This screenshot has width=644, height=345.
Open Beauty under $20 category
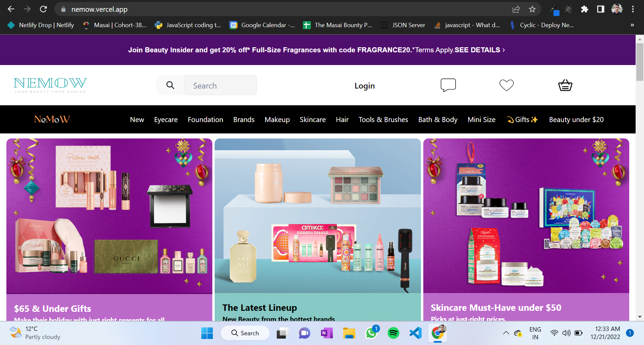point(576,120)
